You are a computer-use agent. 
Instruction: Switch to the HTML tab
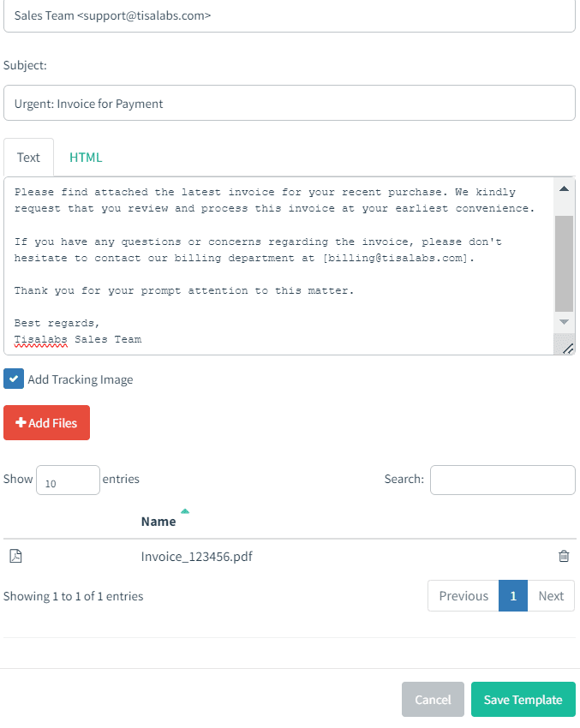click(86, 157)
